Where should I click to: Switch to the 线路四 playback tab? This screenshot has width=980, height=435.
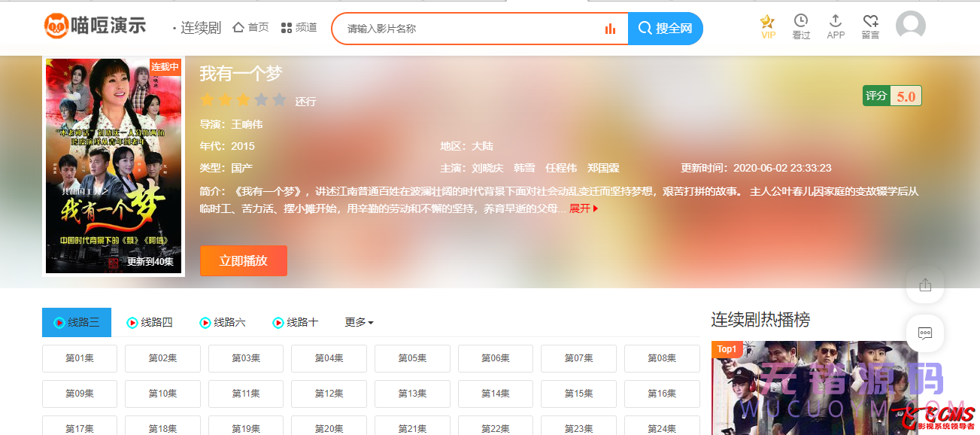151,322
